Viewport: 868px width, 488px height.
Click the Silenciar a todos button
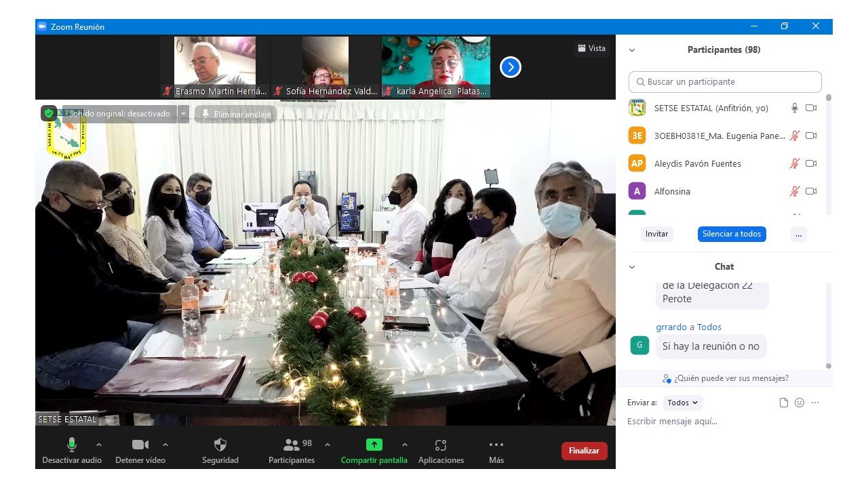(731, 234)
